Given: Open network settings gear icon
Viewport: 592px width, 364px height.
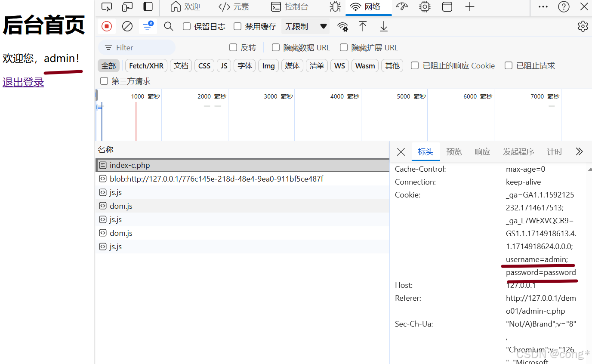Looking at the screenshot, I should [x=583, y=26].
